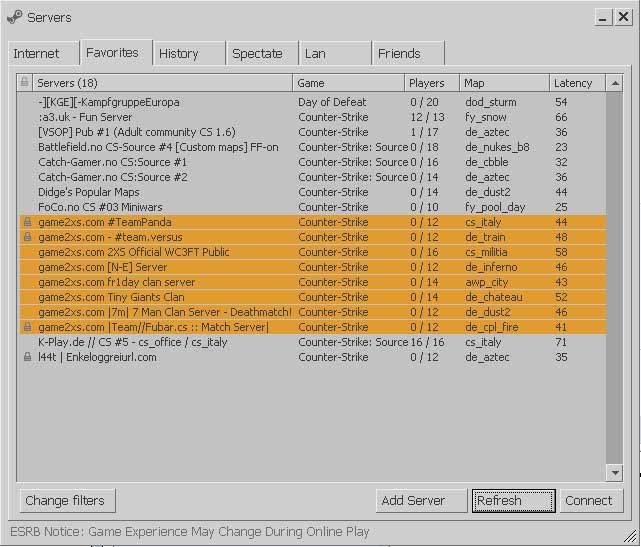Image resolution: width=641 pixels, height=547 pixels.
Task: Sort by the Map column header
Action: pyautogui.click(x=504, y=83)
